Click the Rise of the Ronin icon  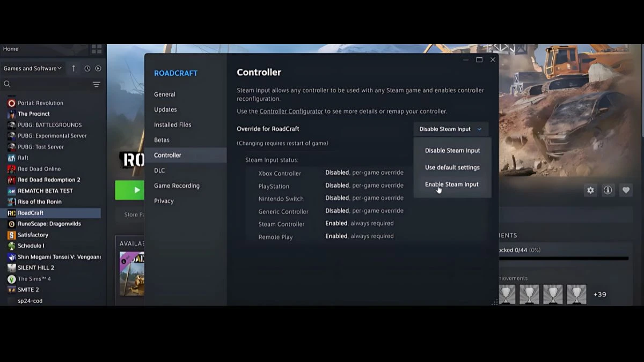click(11, 202)
